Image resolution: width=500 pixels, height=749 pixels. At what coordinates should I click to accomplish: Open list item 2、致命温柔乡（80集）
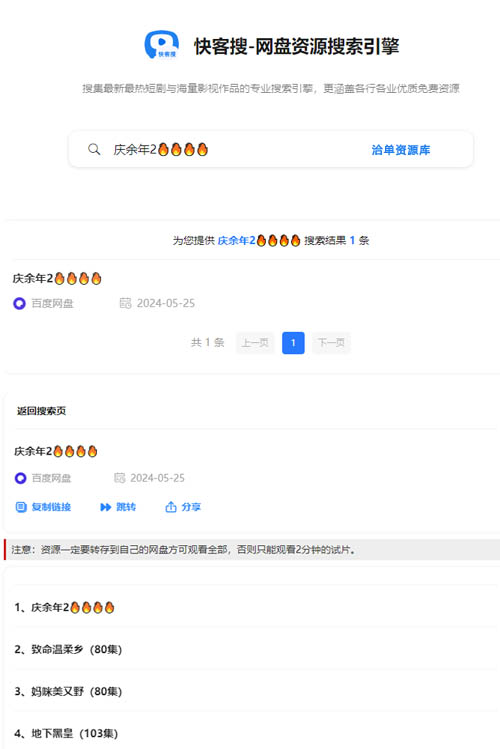click(x=68, y=649)
